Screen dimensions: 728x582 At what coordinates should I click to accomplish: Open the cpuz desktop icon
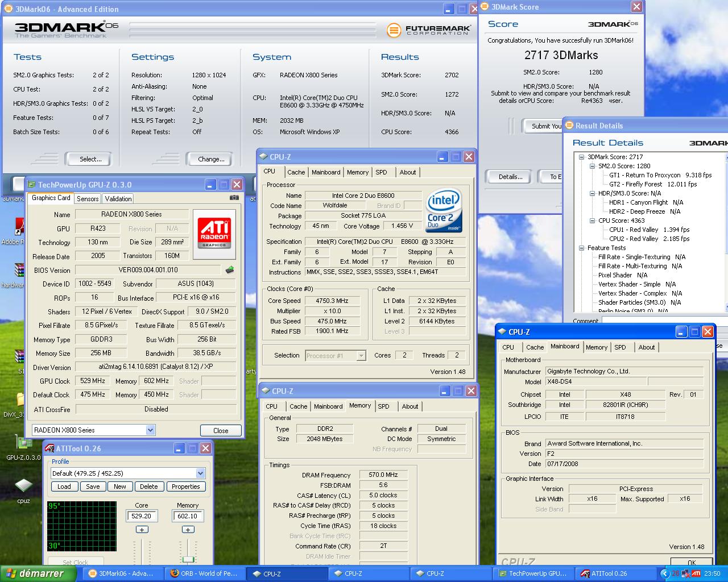tap(23, 490)
